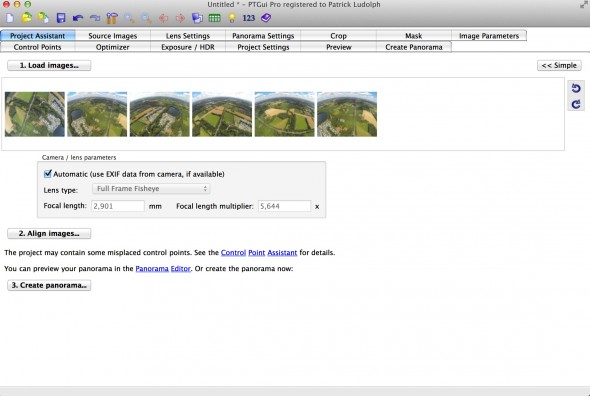Open the Crop tab

[x=338, y=36]
